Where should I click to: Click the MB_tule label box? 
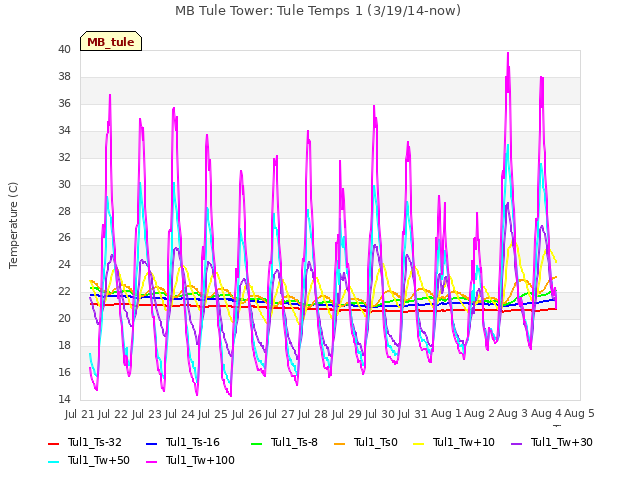pyautogui.click(x=111, y=41)
